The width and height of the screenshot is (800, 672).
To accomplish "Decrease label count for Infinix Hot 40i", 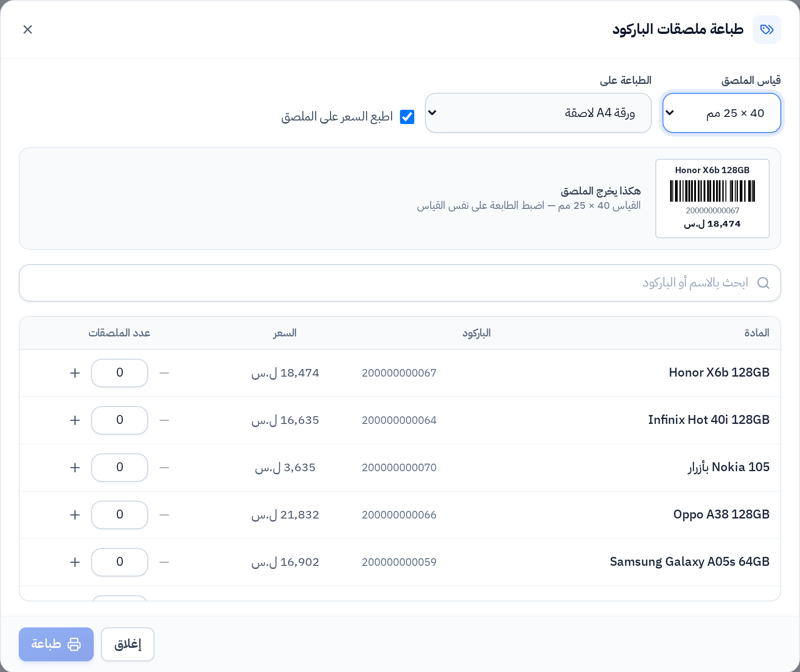I will point(164,420).
